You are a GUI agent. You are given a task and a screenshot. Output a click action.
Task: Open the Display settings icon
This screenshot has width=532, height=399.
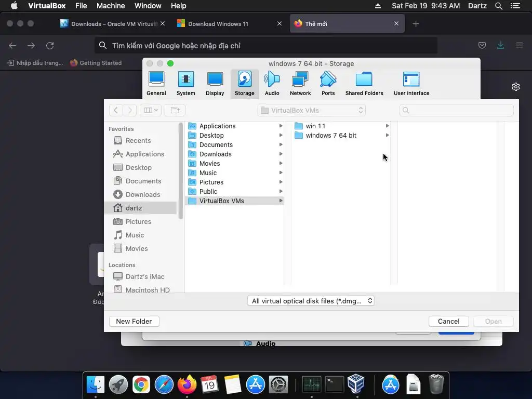pos(215,84)
